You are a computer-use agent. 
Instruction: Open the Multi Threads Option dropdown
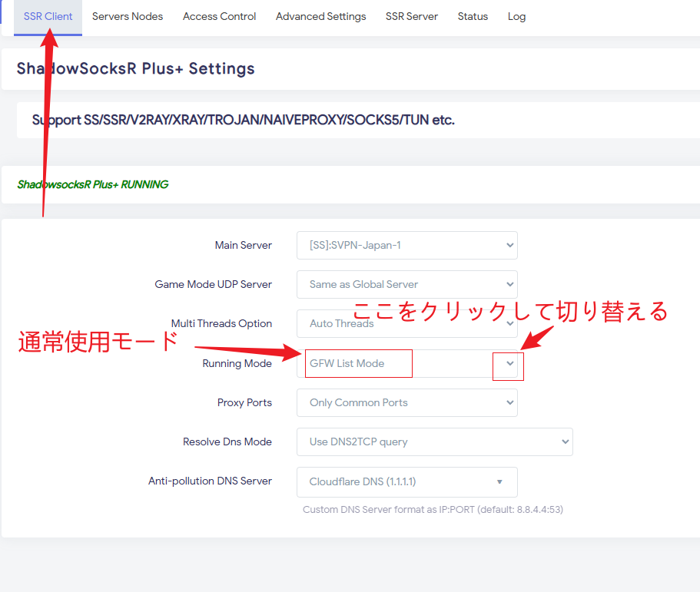[x=406, y=324]
